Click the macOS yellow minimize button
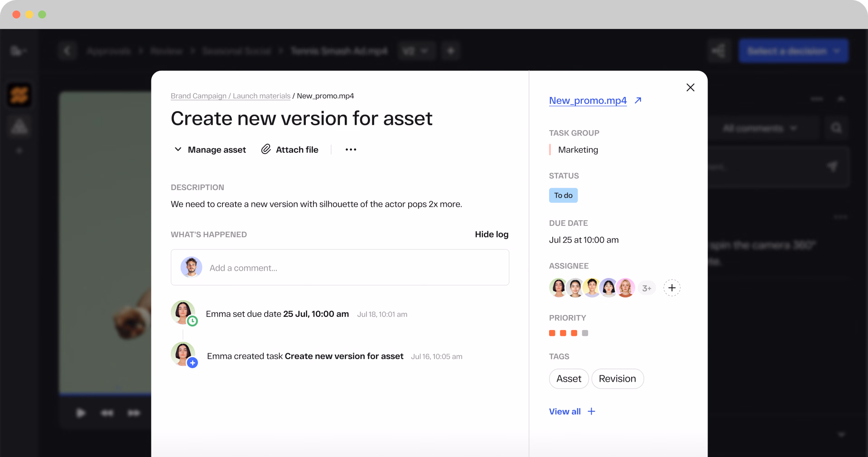 [29, 15]
